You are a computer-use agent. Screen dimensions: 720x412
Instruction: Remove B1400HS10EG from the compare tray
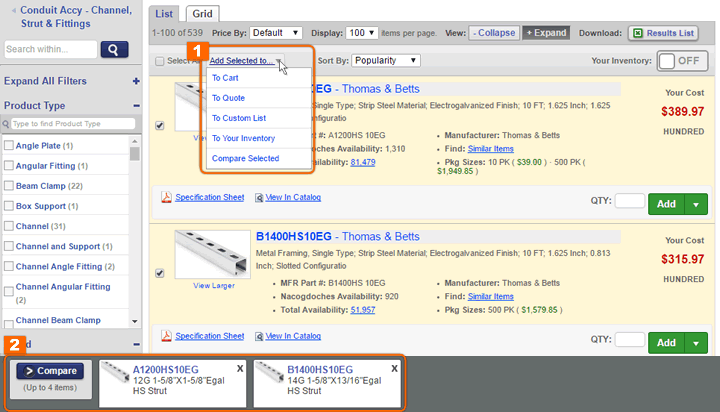pos(394,368)
